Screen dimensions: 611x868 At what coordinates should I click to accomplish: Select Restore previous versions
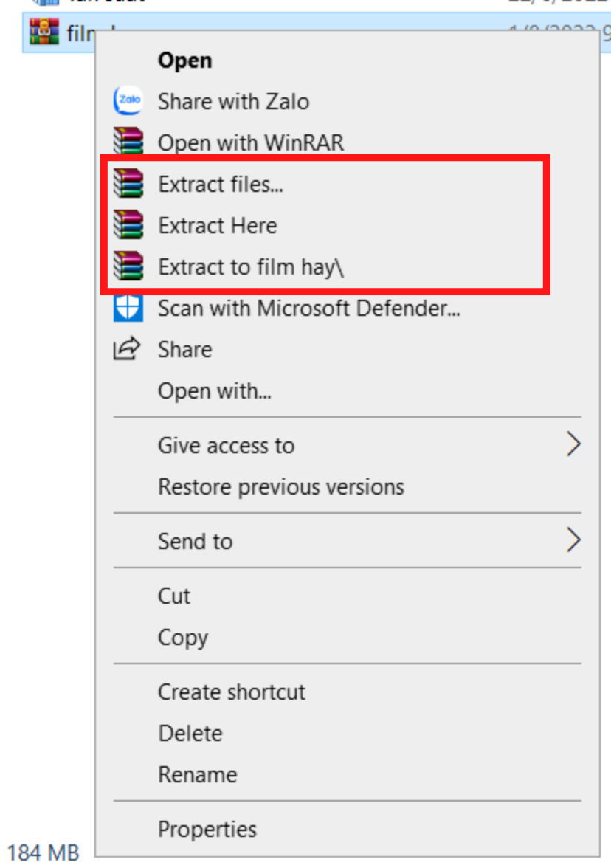click(x=281, y=486)
